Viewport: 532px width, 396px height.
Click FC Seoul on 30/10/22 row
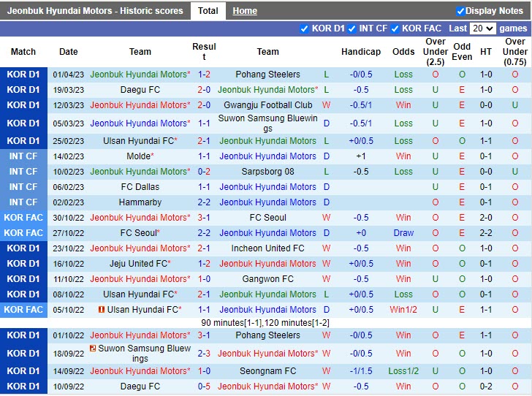point(267,218)
